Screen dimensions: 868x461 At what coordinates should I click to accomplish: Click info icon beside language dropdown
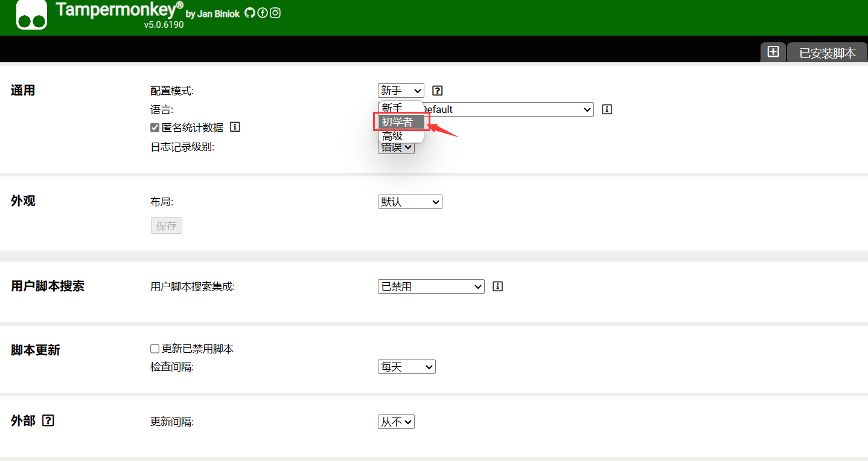(607, 109)
